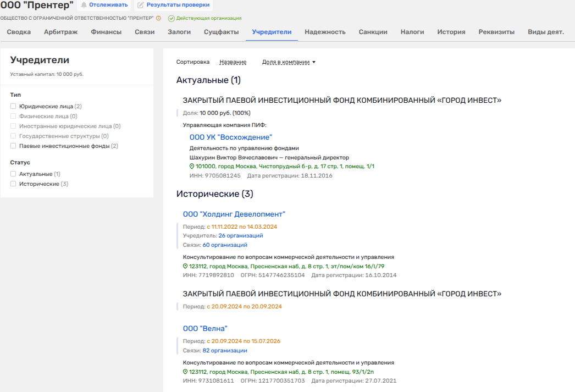Switch to the Налоги tab
Image resolution: width=575 pixels, height=392 pixels.
(412, 32)
